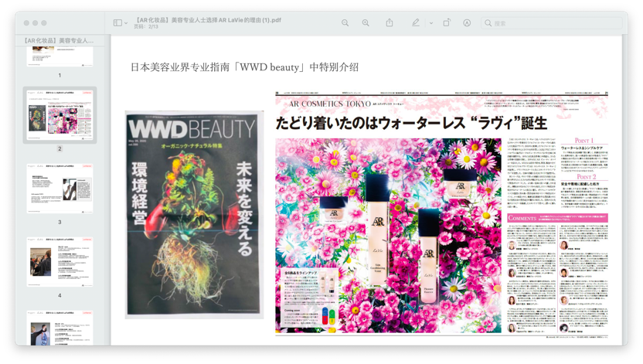The height and width of the screenshot is (364, 643).
Task: Zoom out of the PDF page
Action: pos(345,23)
